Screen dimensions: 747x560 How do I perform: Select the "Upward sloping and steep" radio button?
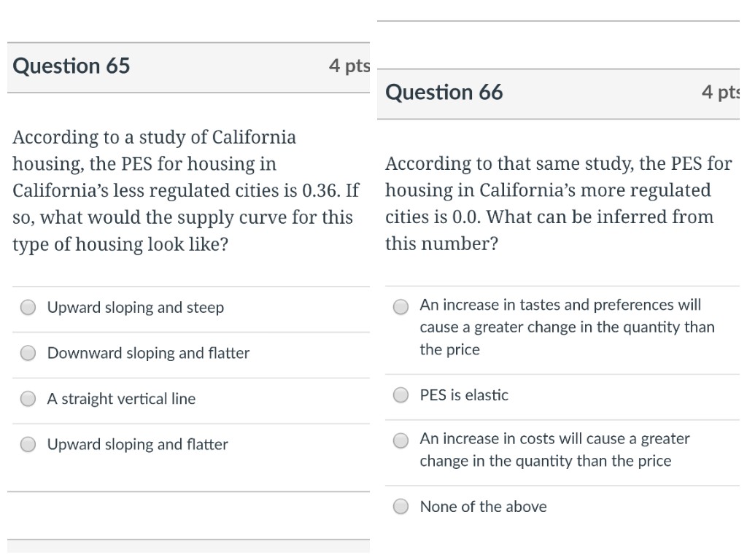click(28, 308)
